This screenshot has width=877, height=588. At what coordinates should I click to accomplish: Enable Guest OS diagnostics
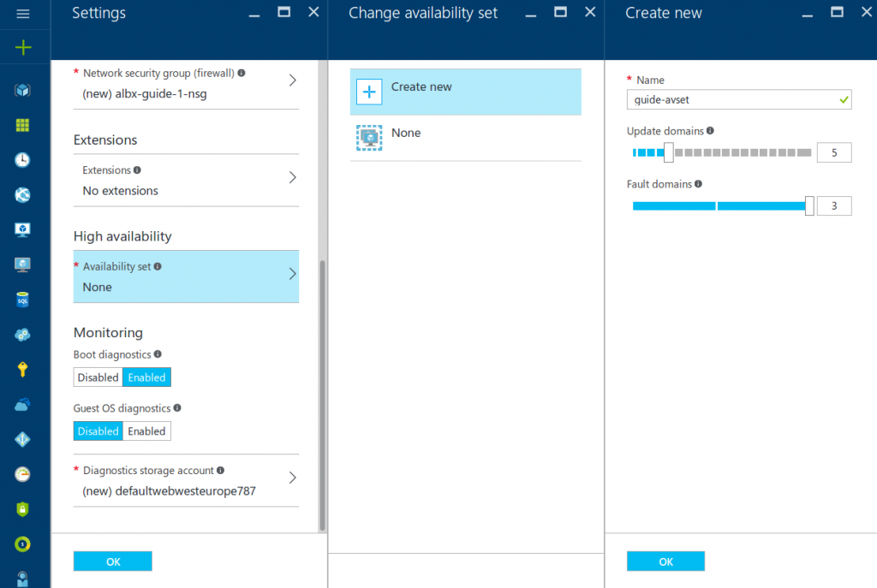click(x=146, y=431)
